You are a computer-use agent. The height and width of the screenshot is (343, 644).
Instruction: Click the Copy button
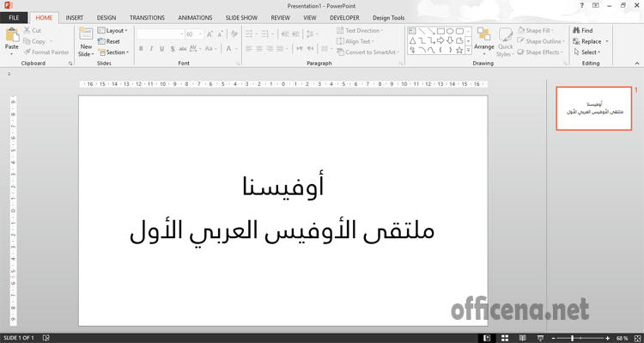34,41
